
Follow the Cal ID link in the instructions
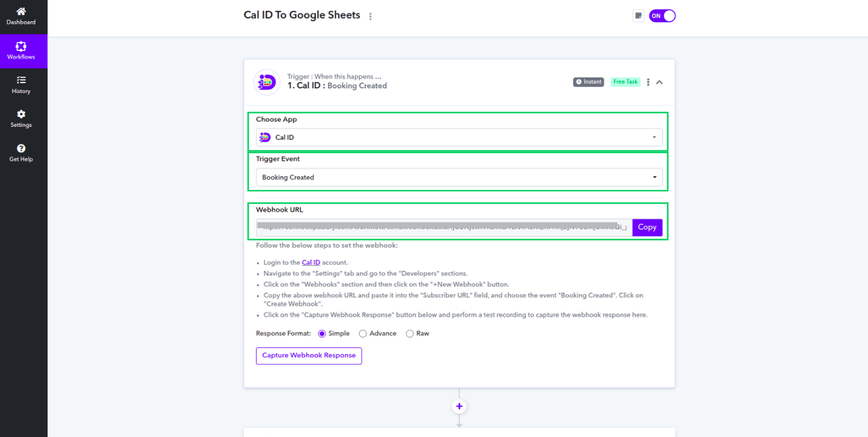point(311,262)
